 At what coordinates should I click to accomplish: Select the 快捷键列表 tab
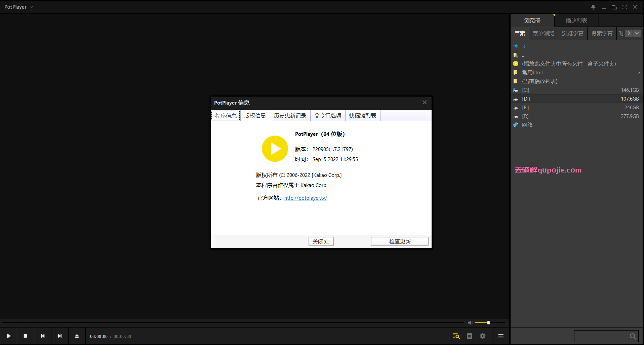[363, 116]
